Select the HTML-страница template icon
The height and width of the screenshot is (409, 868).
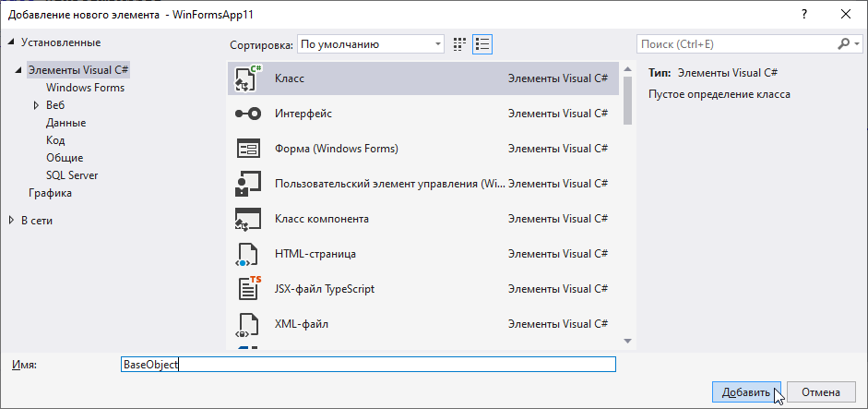point(248,254)
